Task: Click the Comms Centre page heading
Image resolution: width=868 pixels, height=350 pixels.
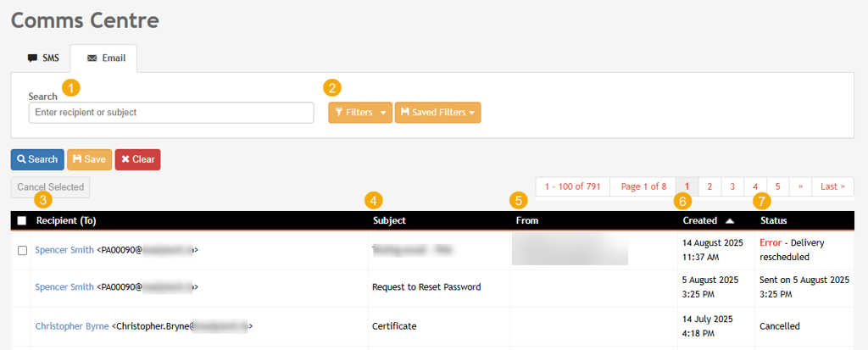Action: coord(86,20)
